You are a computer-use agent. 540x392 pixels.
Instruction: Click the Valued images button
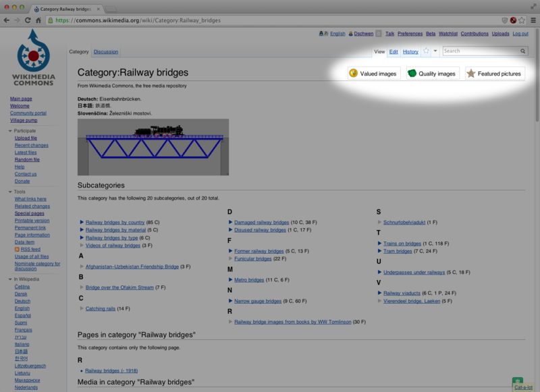click(373, 74)
